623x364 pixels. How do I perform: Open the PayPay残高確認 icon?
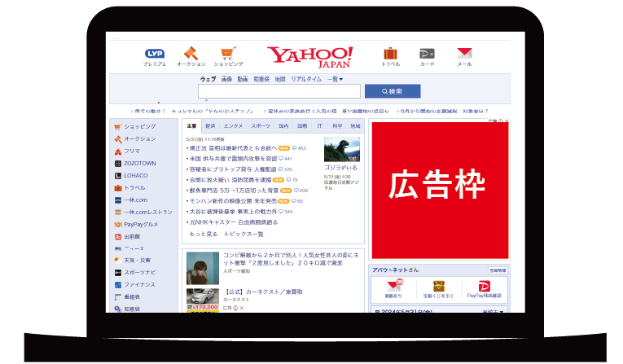pyautogui.click(x=484, y=286)
